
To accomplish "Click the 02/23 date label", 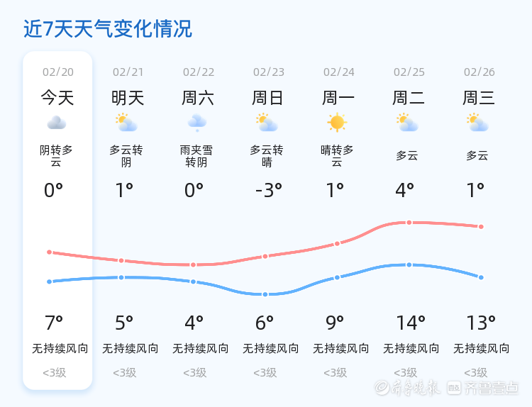I will tap(269, 72).
